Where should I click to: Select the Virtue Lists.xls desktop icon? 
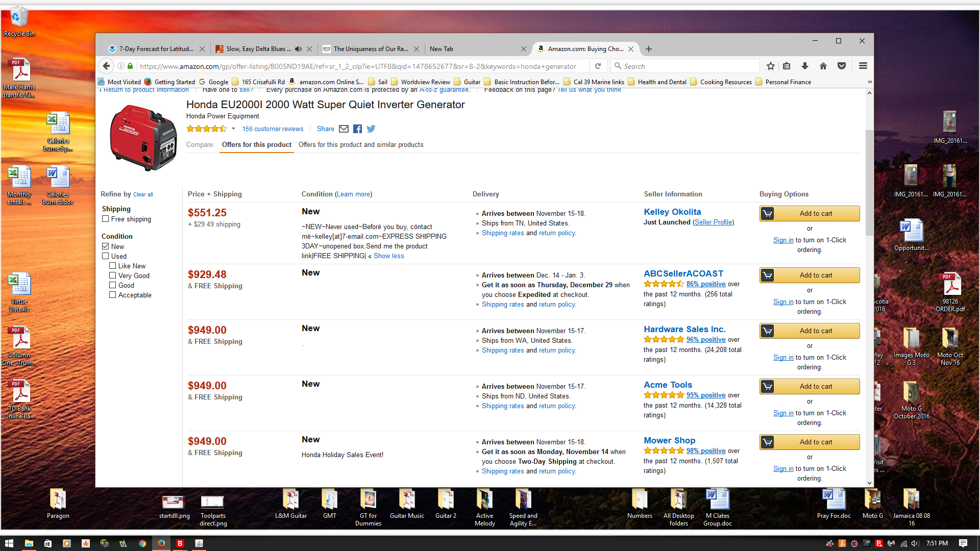(19, 292)
